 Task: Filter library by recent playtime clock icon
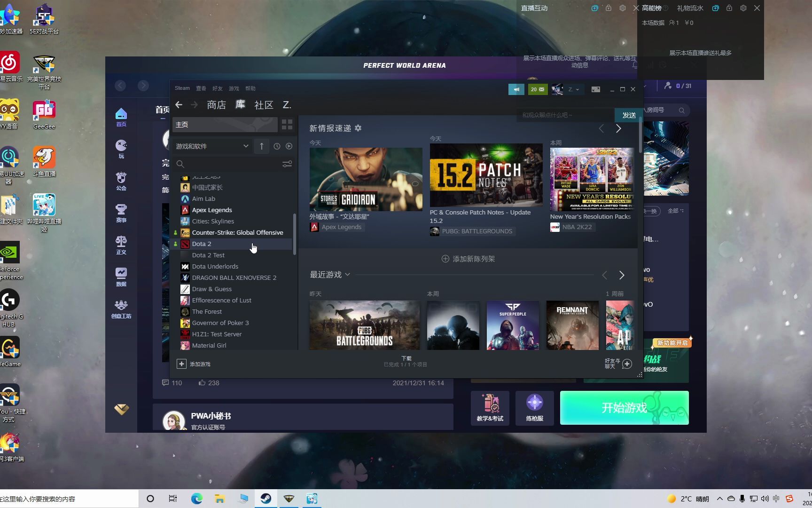276,146
